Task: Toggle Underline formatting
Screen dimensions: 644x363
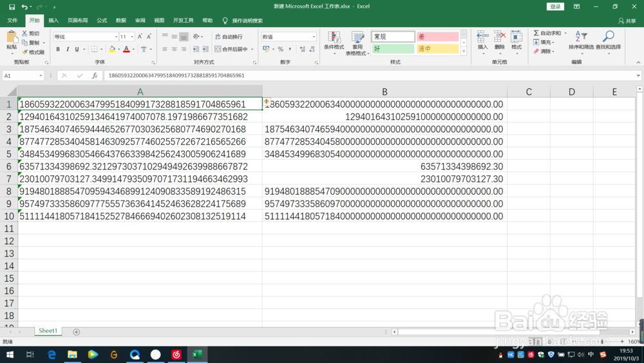Action: click(77, 50)
